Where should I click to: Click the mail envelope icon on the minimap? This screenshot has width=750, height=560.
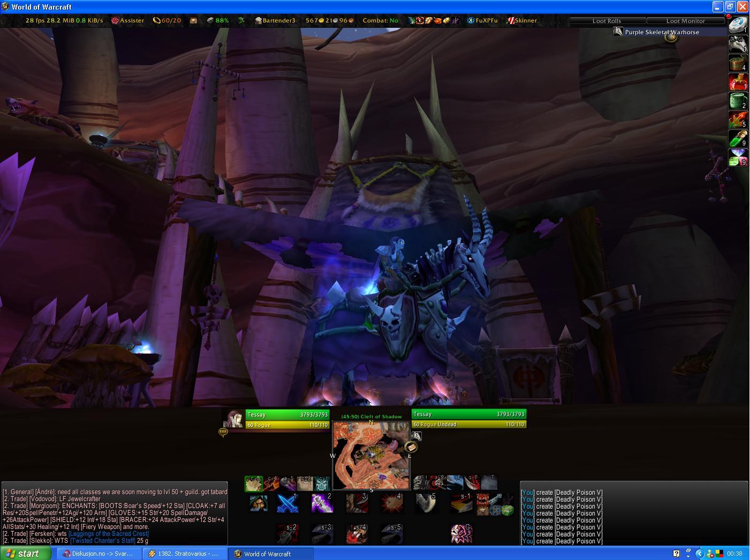coord(411,447)
